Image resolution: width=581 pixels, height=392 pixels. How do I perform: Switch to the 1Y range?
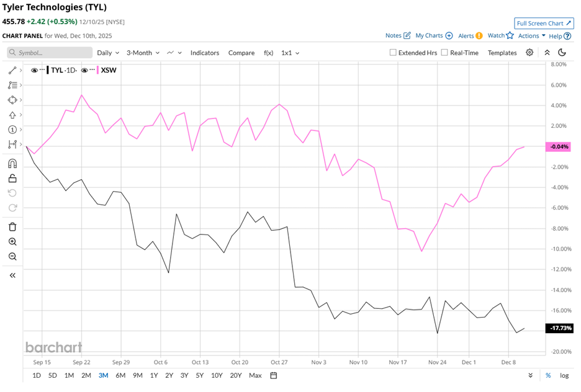(x=154, y=375)
